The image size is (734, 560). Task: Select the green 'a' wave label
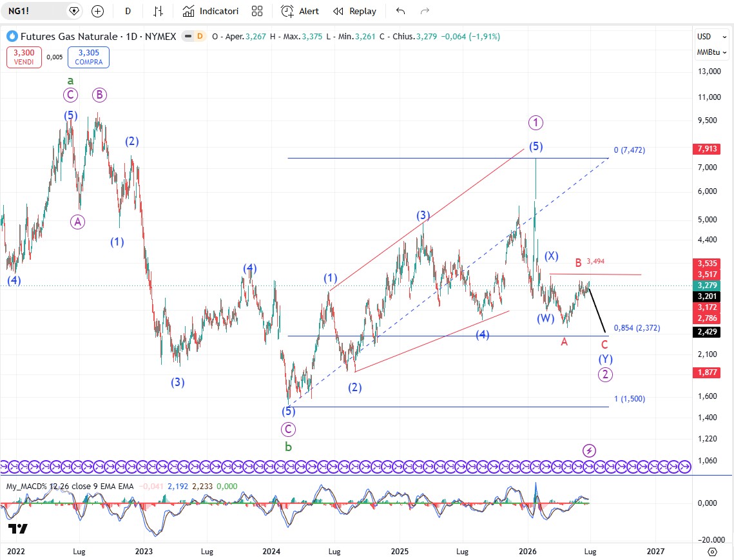(x=70, y=81)
